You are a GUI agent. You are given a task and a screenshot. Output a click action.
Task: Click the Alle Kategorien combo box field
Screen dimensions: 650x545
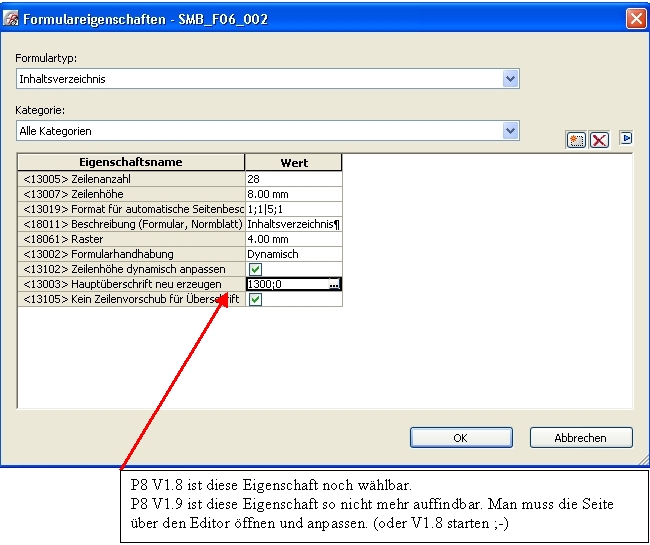click(267, 131)
